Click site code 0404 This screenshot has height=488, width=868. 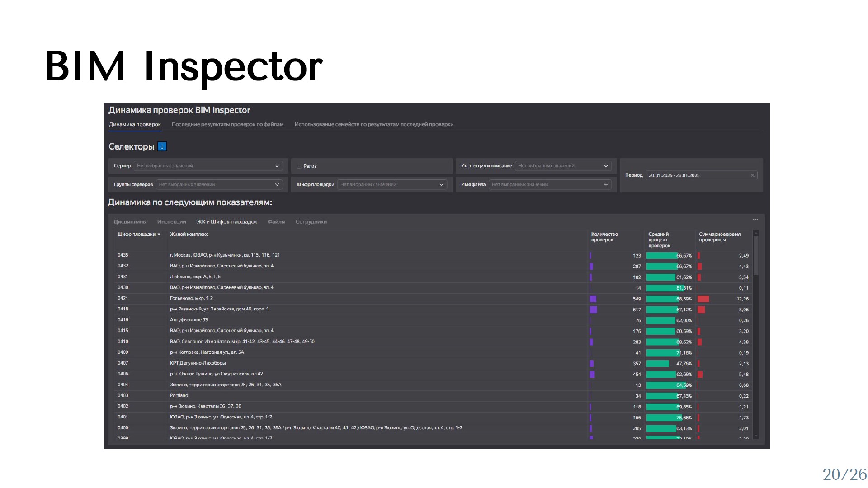pyautogui.click(x=123, y=385)
